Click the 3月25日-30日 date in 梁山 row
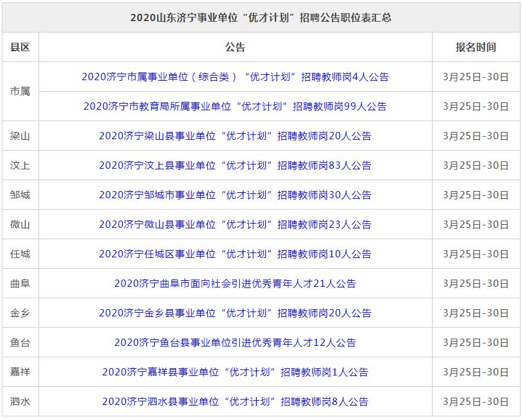 476,136
